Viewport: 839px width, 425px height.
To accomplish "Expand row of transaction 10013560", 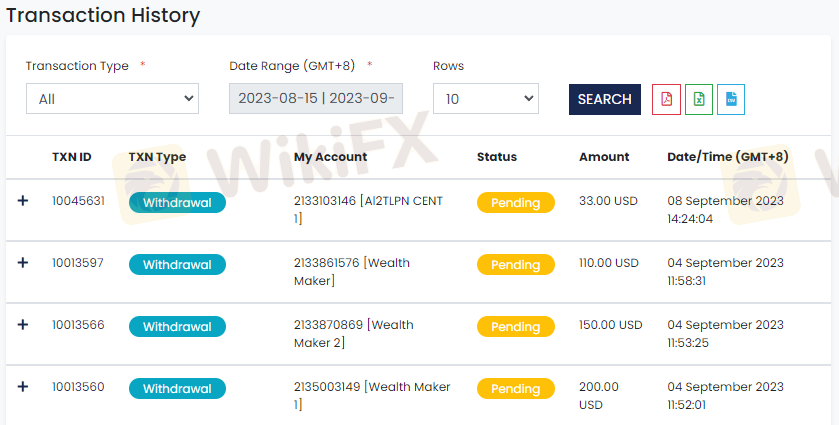I will tap(22, 387).
